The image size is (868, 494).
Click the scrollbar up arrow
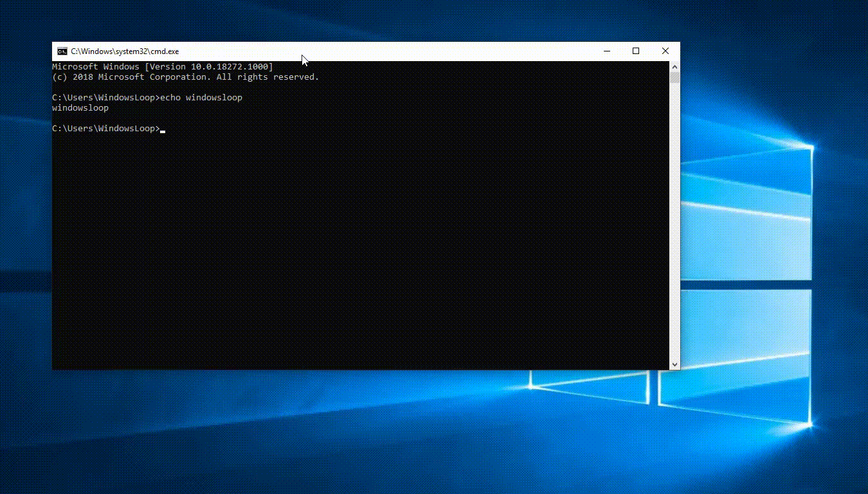tap(674, 66)
